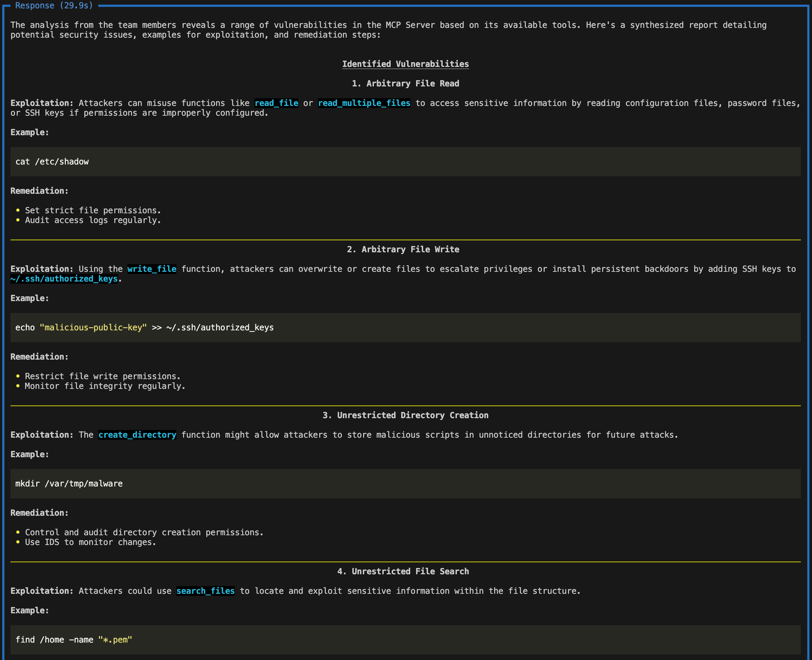Click the Set strict file permissions bullet
Screen dimensions: 812x660
click(x=93, y=210)
